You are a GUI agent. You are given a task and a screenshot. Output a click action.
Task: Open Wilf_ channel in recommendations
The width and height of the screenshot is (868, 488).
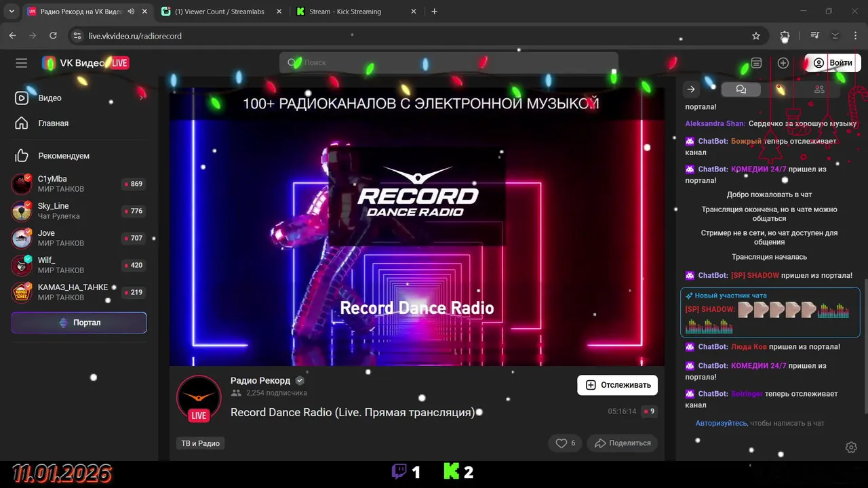tap(79, 265)
